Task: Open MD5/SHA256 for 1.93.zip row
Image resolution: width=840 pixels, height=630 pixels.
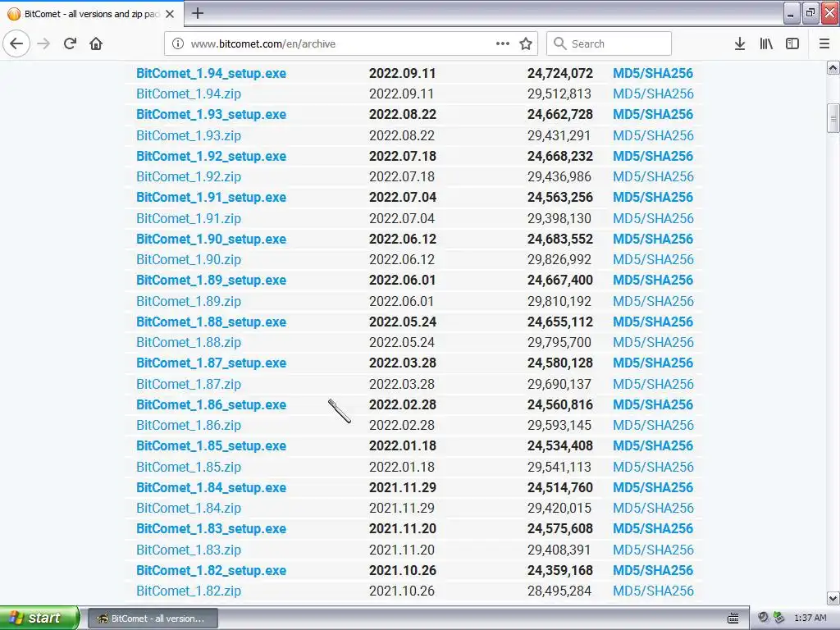Action: (653, 135)
